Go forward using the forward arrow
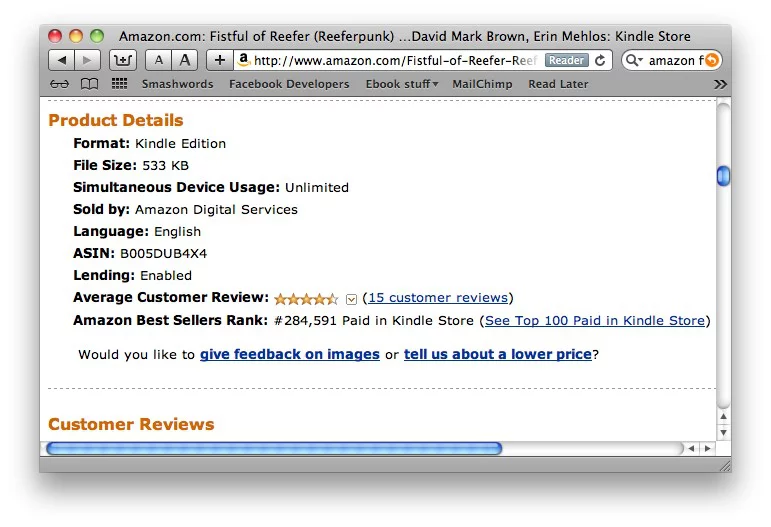Image resolution: width=771 pixels, height=527 pixels. tap(88, 60)
